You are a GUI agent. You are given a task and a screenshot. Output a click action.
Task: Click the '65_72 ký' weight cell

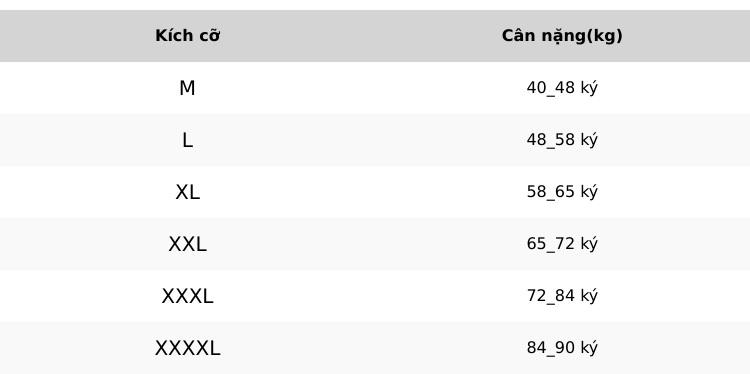pyautogui.click(x=562, y=244)
